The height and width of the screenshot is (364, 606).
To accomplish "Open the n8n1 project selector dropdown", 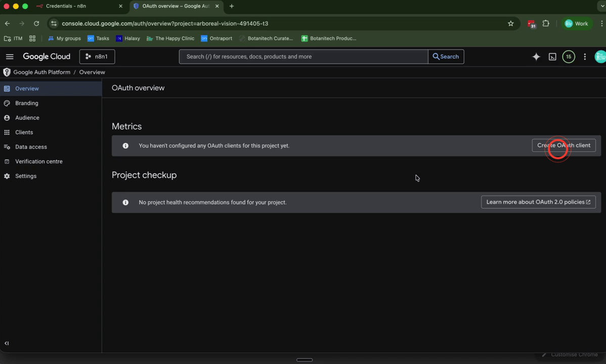I will click(x=97, y=57).
